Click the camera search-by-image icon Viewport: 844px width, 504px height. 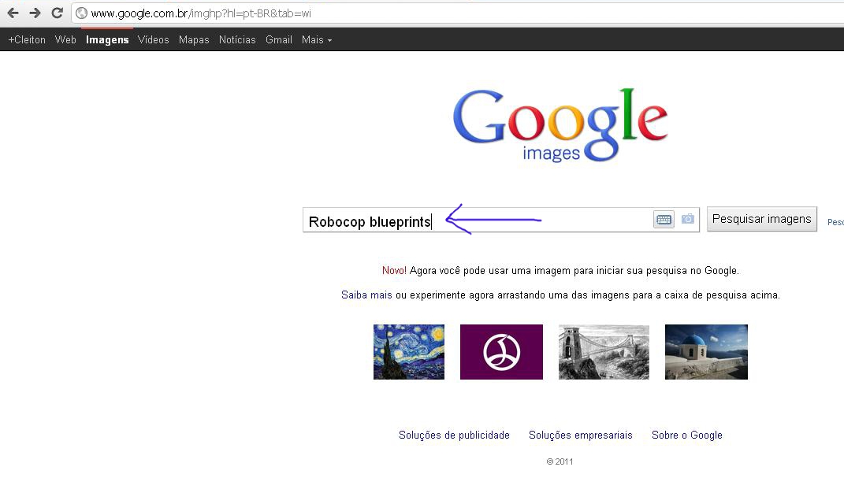687,219
